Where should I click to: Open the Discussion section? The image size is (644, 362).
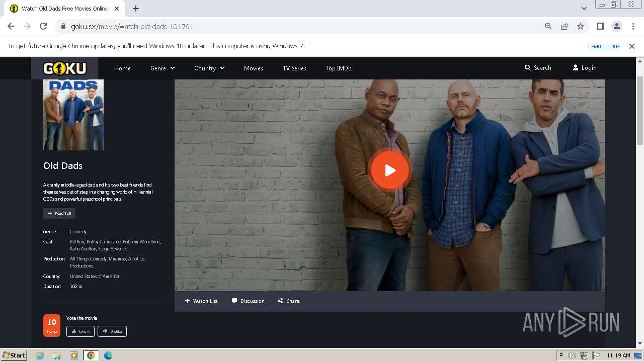(x=248, y=301)
